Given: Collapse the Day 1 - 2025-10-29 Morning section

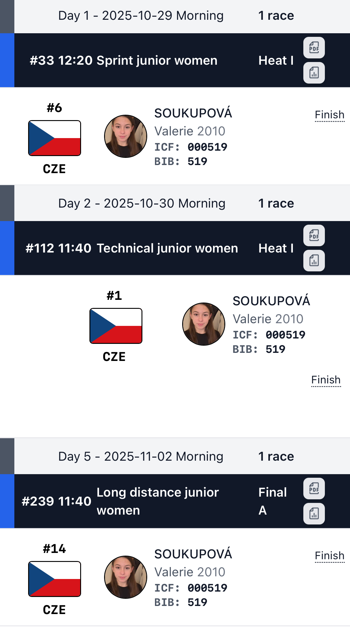Looking at the screenshot, I should [x=141, y=16].
